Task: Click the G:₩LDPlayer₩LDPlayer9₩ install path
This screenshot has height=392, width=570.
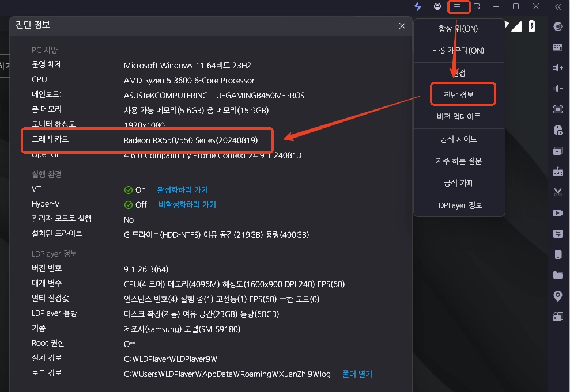Action: tap(171, 359)
